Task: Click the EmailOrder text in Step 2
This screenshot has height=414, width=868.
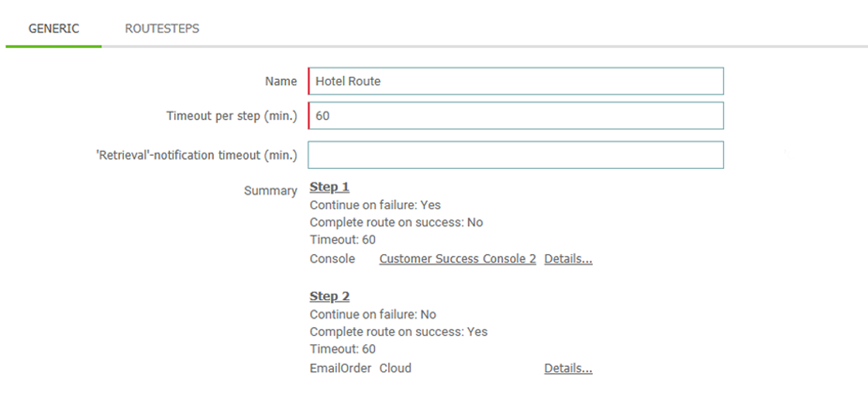Action: [340, 368]
